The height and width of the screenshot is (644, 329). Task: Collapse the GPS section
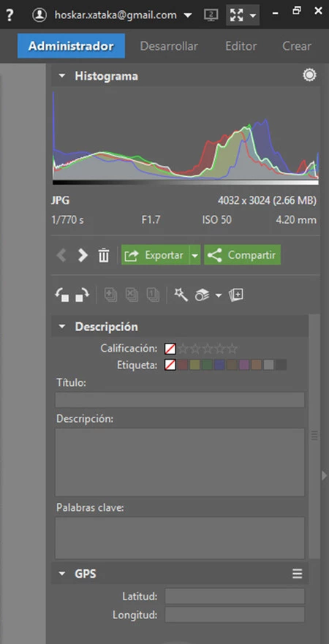coord(61,574)
